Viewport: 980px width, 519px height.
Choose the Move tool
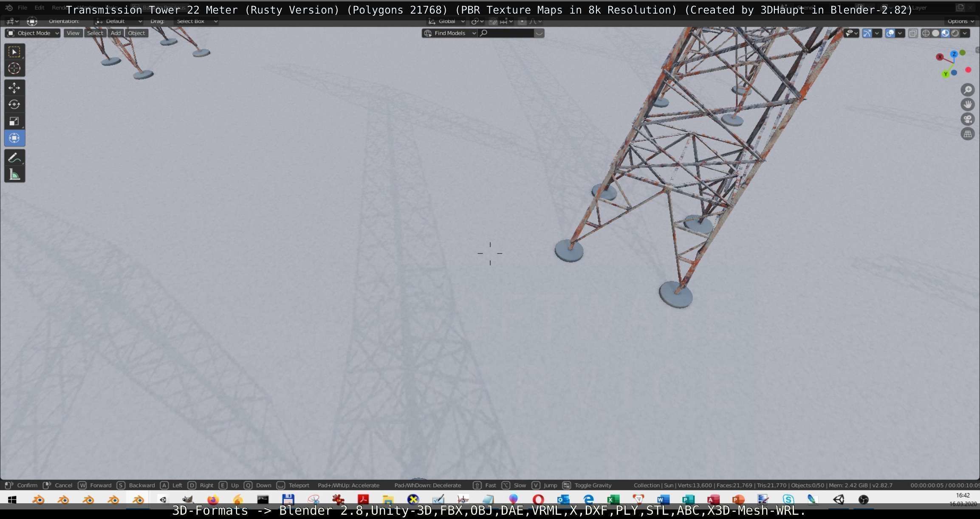tap(14, 88)
